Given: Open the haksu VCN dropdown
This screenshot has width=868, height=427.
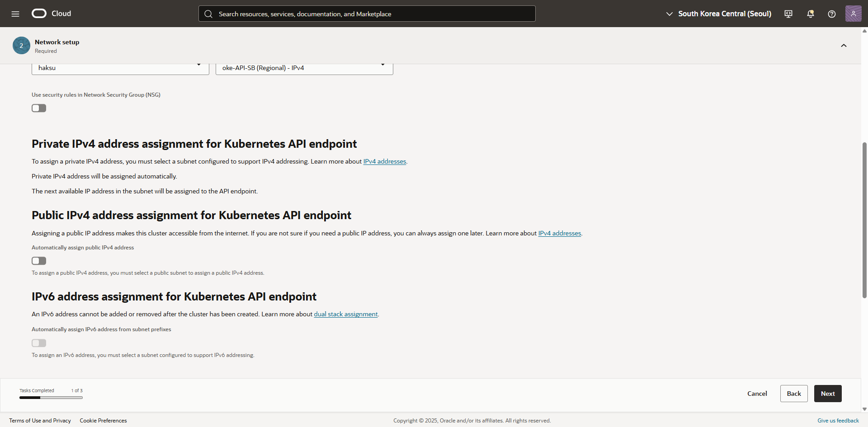Looking at the screenshot, I should 120,68.
